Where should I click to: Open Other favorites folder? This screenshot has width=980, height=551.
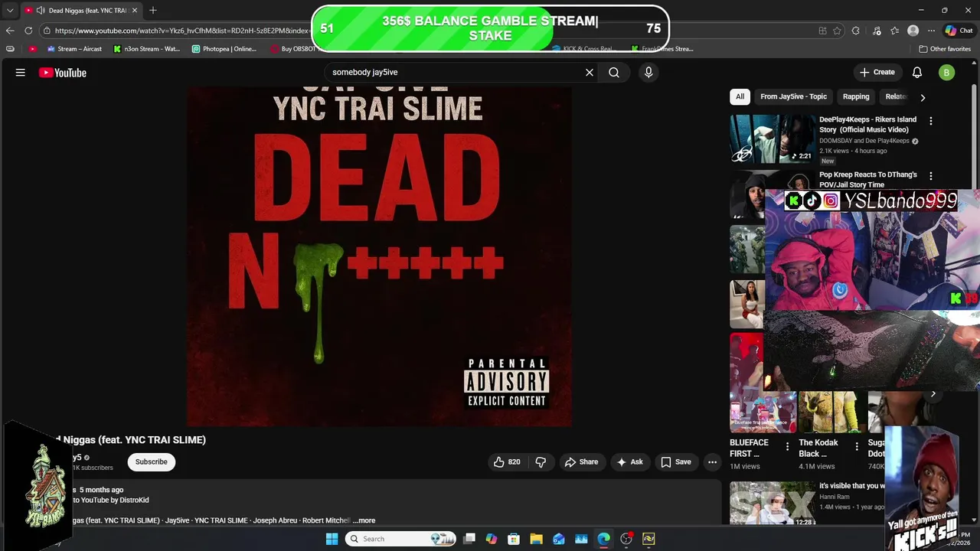[x=945, y=48]
